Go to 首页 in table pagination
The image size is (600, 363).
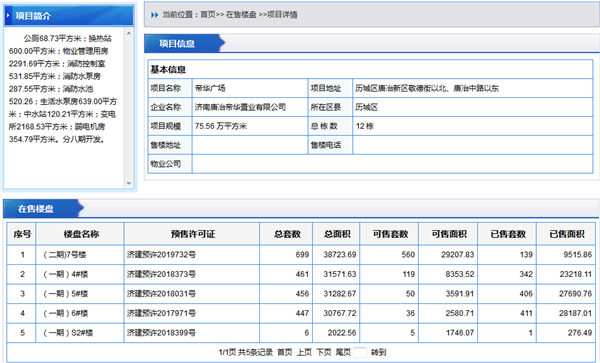pos(284,352)
